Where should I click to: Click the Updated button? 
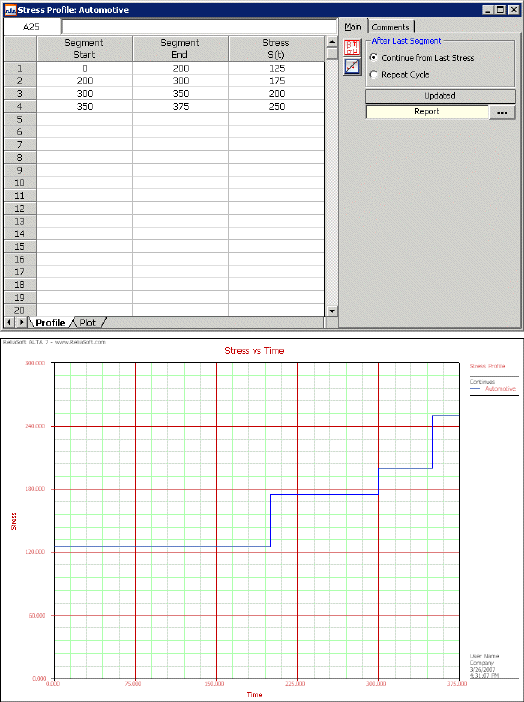(440, 96)
